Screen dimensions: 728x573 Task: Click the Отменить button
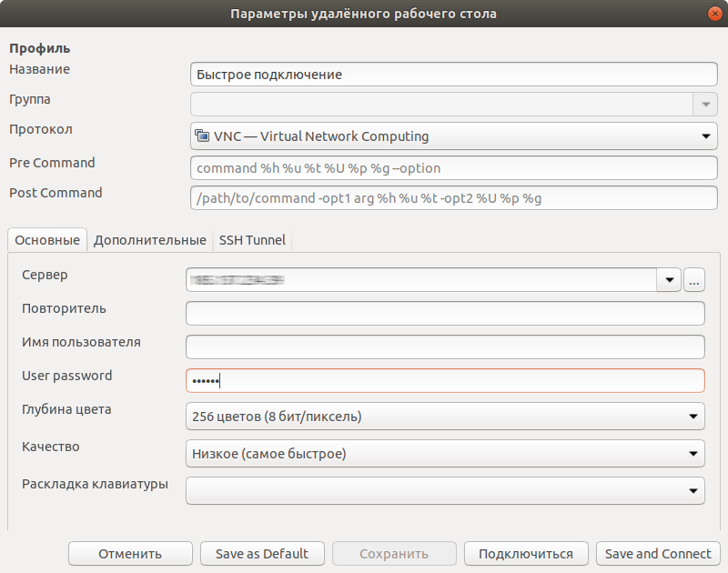(x=130, y=554)
